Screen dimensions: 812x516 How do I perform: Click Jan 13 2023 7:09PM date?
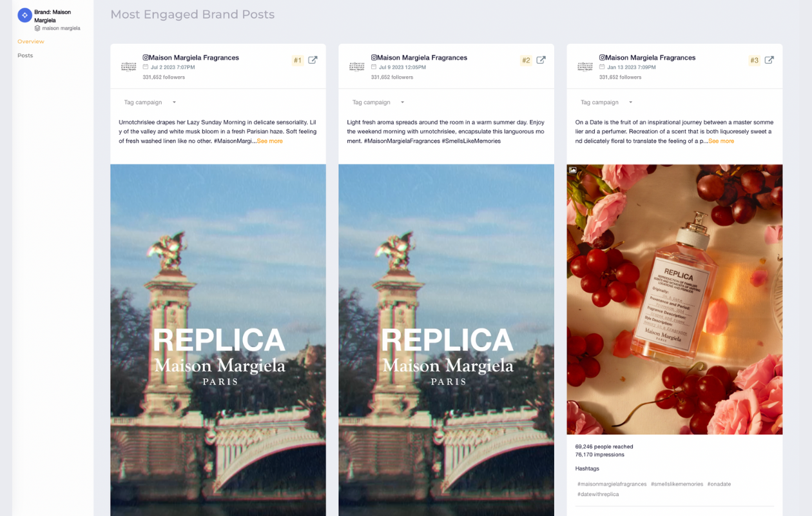[x=632, y=67]
